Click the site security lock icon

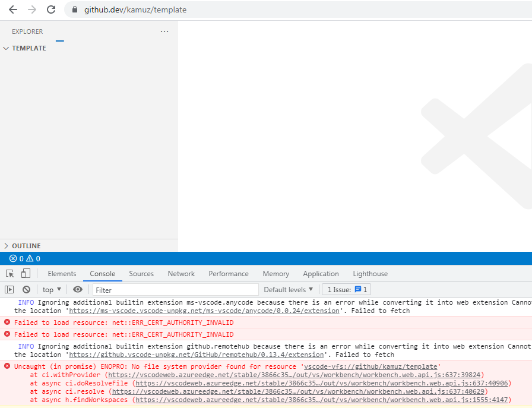click(74, 10)
